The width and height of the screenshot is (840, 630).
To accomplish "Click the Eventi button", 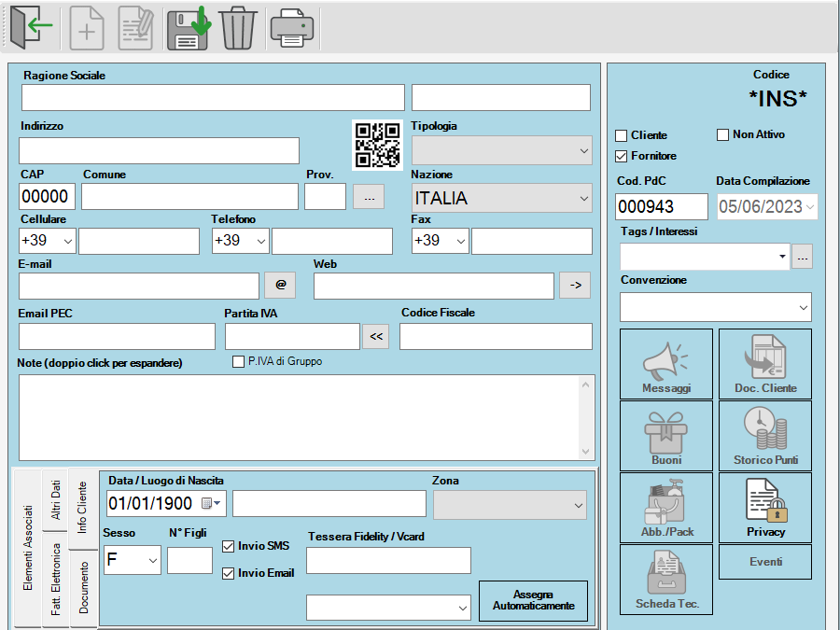I will point(765,562).
